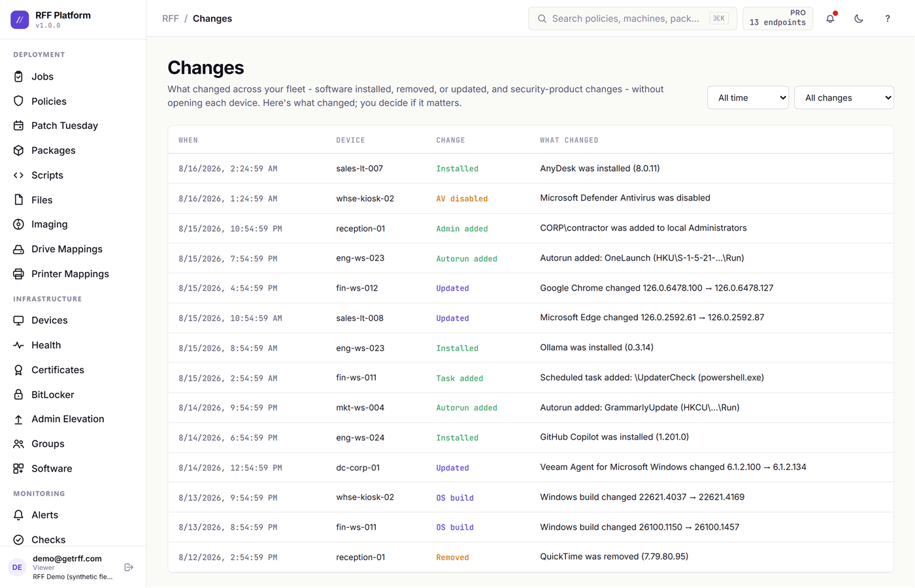Click 'Ollama was installed (0.3.14)' entry

tap(597, 348)
